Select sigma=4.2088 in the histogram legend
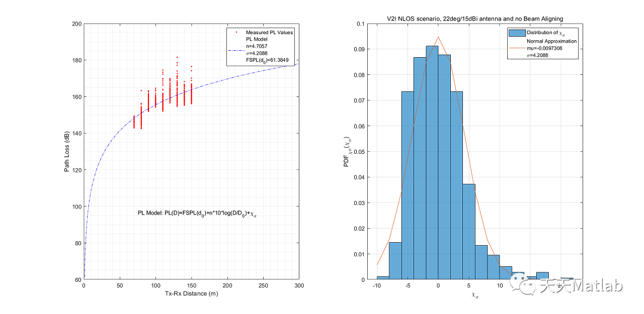The height and width of the screenshot is (314, 644). pyautogui.click(x=538, y=55)
